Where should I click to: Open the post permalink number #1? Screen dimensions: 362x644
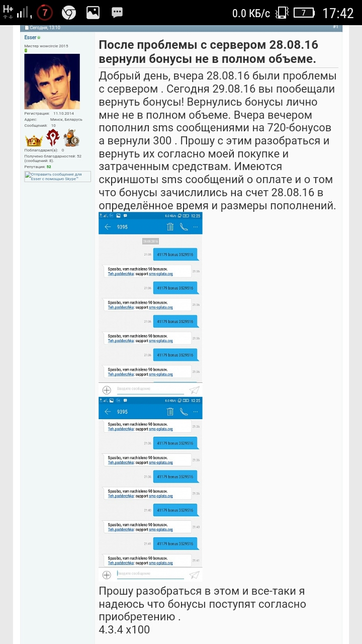[335, 27]
